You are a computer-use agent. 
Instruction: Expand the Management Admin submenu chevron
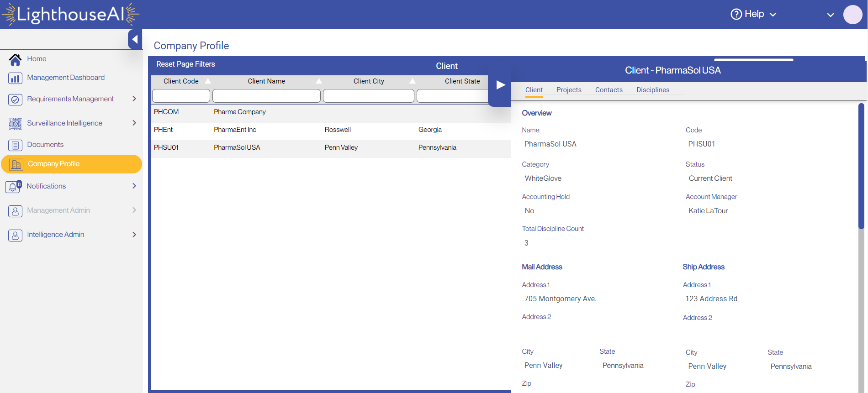pyautogui.click(x=134, y=210)
